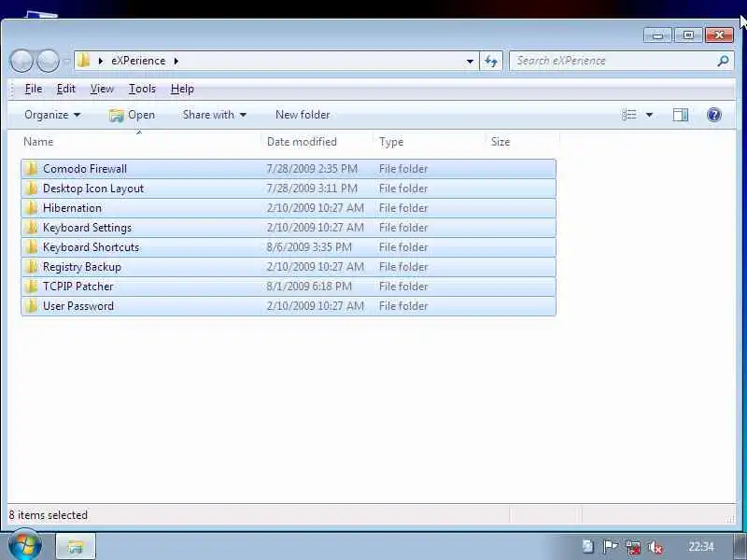Click the muted volume speaker tray icon
Screen dimensions: 747x560
coord(655,548)
